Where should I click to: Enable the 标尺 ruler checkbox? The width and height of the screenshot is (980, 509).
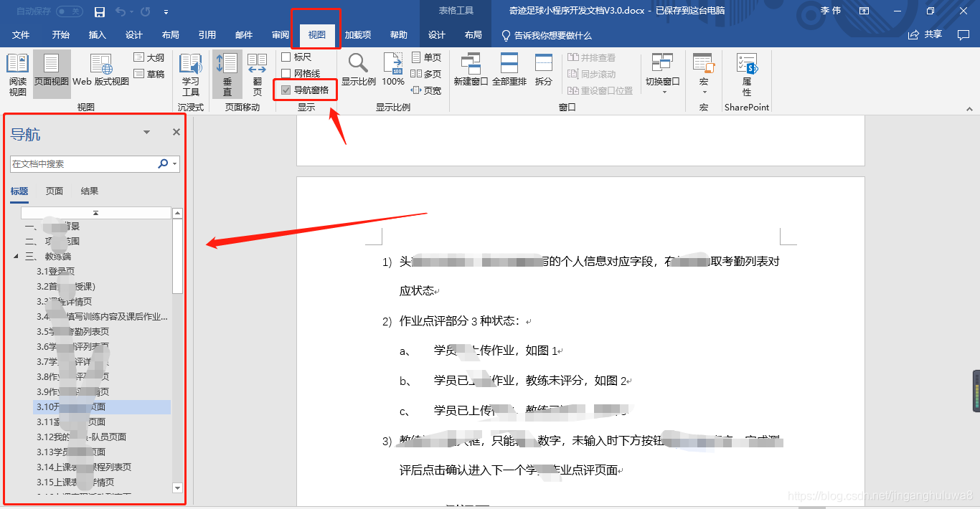(x=286, y=57)
